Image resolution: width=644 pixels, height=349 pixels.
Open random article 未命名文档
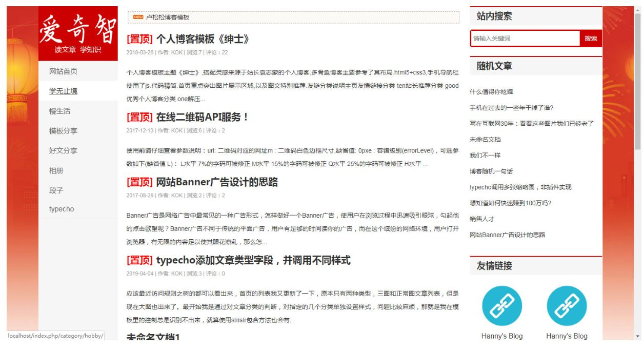coord(485,140)
